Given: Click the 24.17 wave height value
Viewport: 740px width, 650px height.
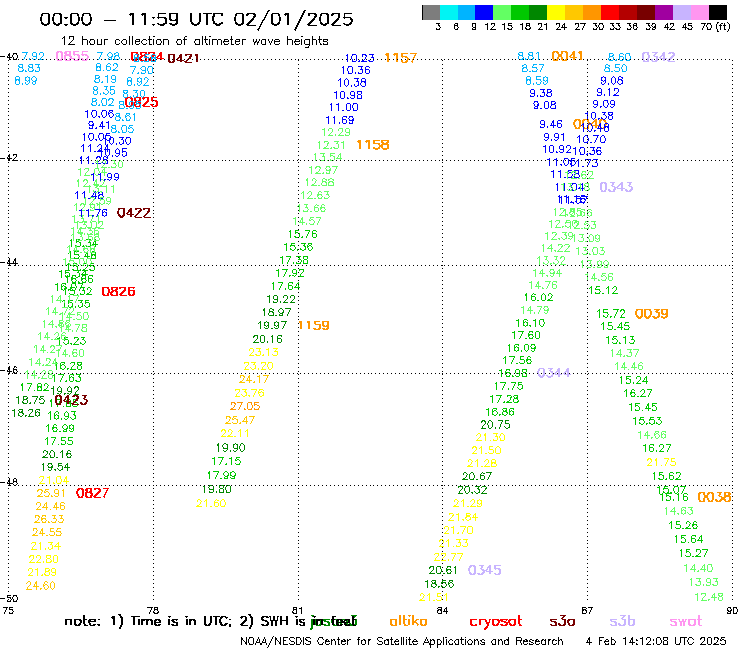Looking at the screenshot, I should 254,379.
